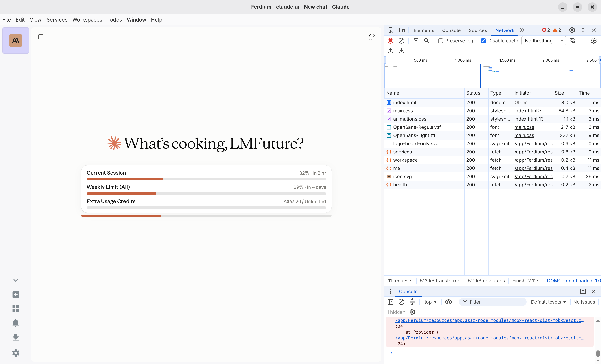Open Network panel settings gear
Screen dimensions: 601x364
click(x=593, y=41)
